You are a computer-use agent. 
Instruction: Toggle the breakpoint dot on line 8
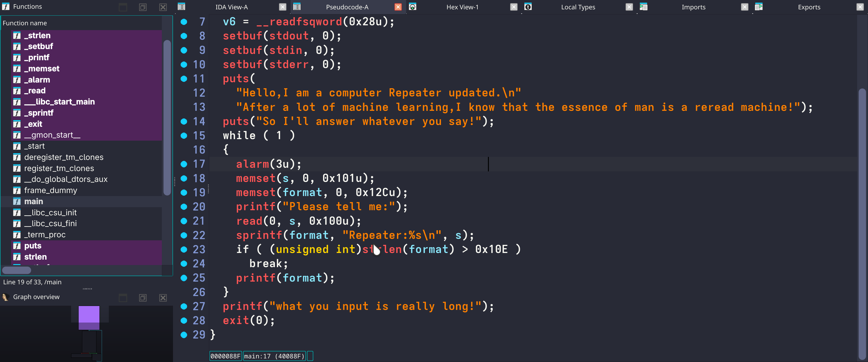tap(184, 36)
